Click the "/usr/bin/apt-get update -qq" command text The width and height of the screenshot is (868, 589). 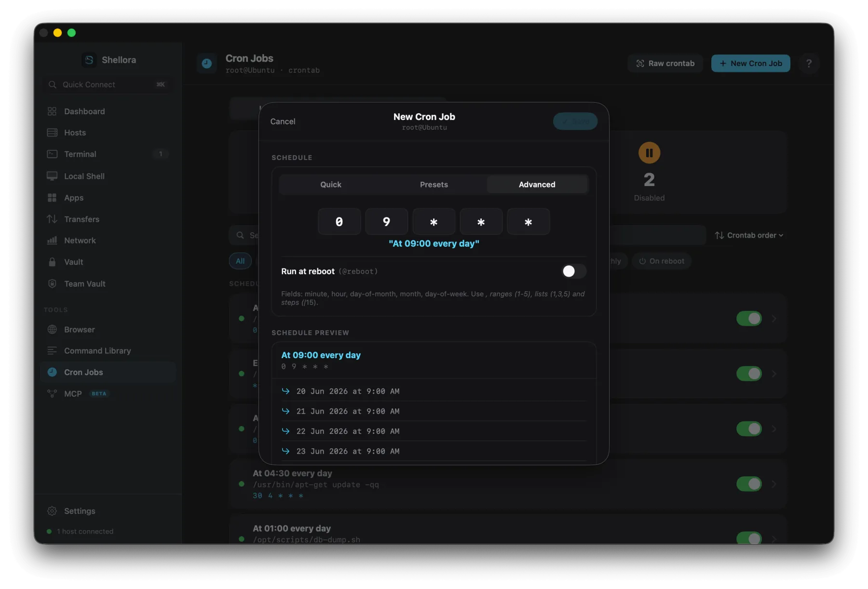tap(316, 484)
